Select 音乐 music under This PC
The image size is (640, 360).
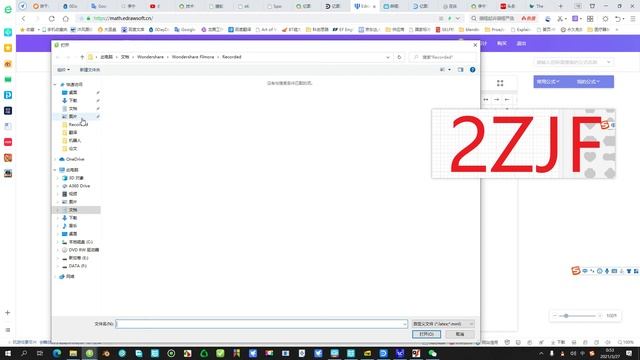tap(69, 226)
